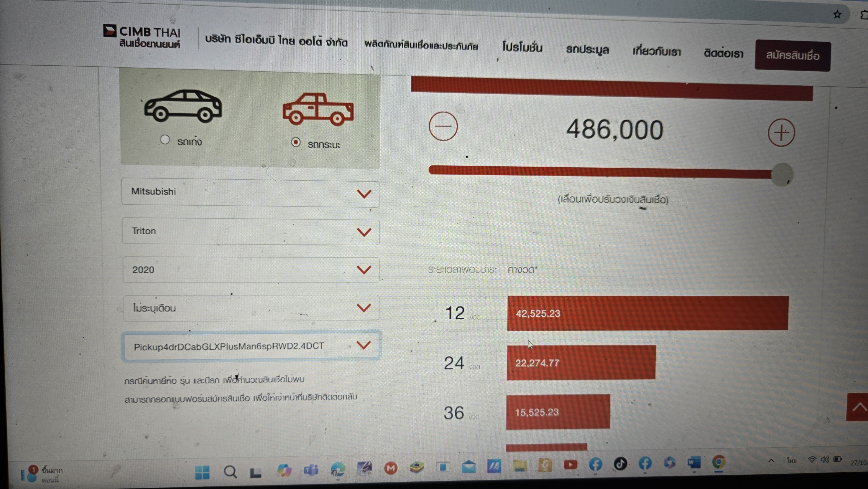
Task: Open the โปรโมชั่น menu item
Action: click(522, 47)
